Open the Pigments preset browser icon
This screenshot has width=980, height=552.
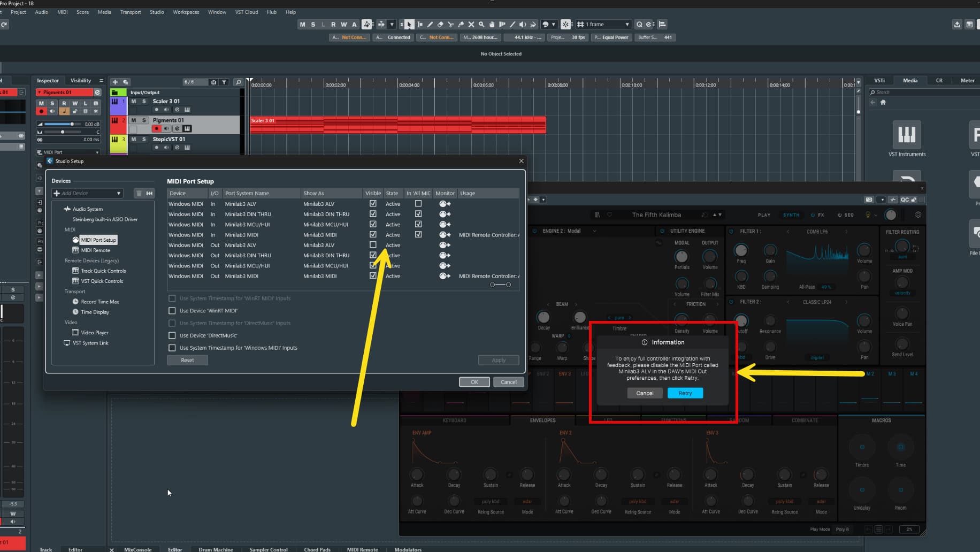(x=597, y=215)
